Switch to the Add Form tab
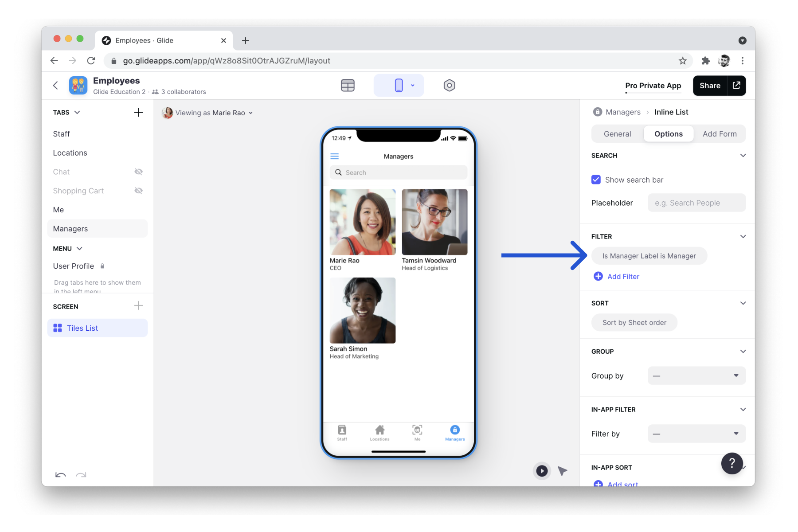Viewport: 798px width, 532px height. tap(719, 134)
